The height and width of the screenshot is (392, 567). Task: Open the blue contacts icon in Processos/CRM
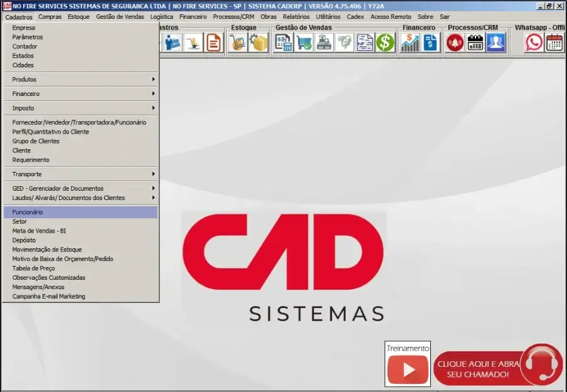tap(495, 43)
